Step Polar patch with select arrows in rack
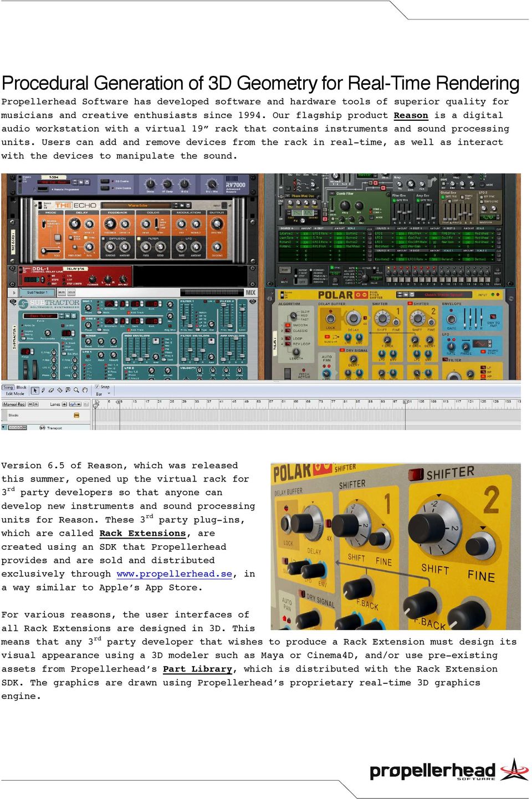532x799 pixels. pos(400,294)
